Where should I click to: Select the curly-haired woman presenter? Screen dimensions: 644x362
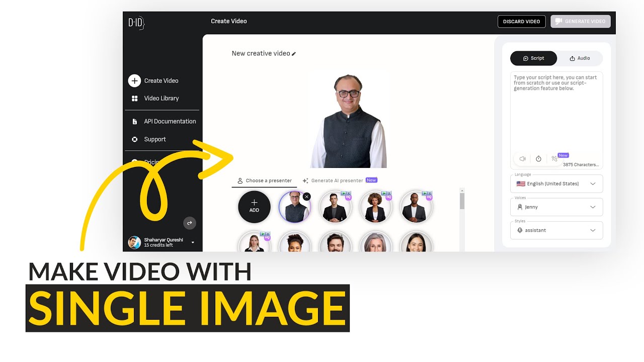375,207
